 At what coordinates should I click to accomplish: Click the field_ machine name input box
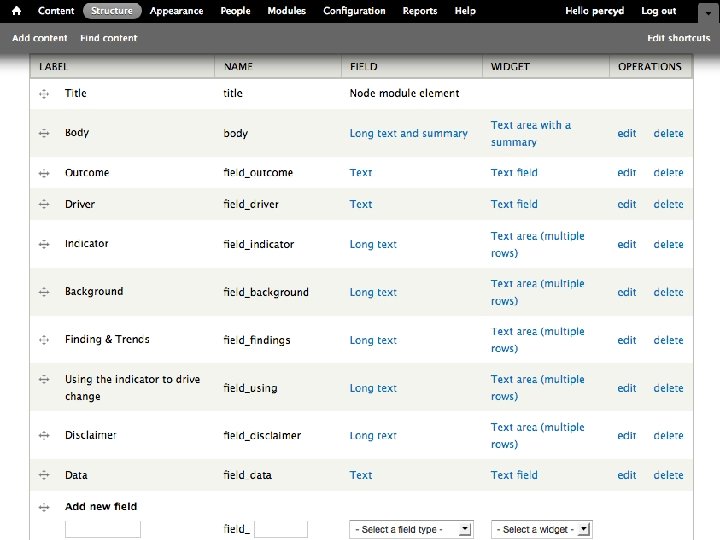pyautogui.click(x=281, y=529)
